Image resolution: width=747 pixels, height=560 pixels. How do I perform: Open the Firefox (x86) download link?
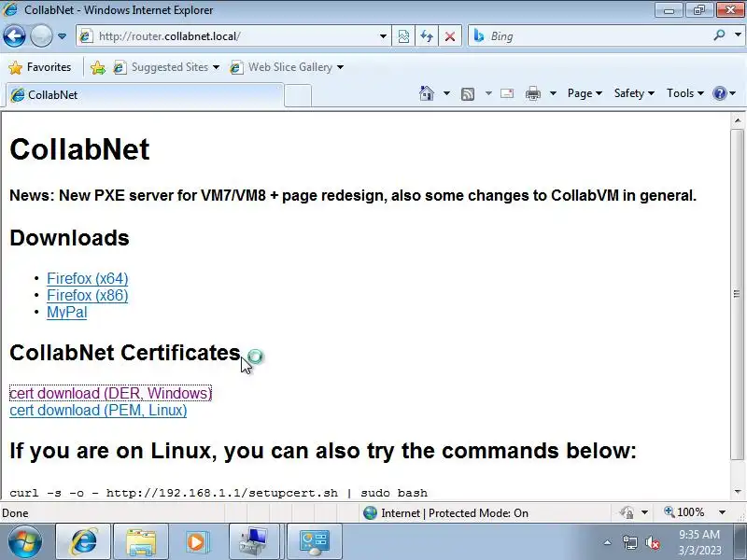[x=87, y=296]
